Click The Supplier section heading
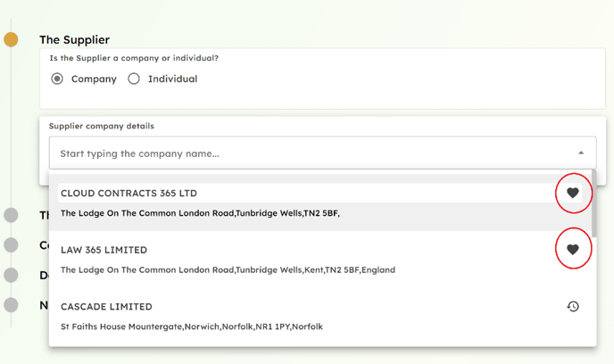The height and width of the screenshot is (364, 614). (74, 40)
